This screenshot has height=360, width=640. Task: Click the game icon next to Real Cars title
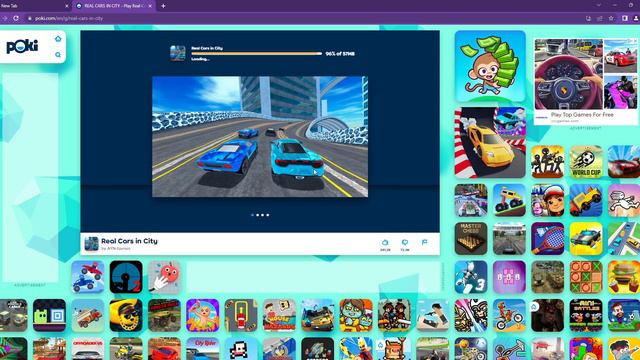click(x=91, y=244)
